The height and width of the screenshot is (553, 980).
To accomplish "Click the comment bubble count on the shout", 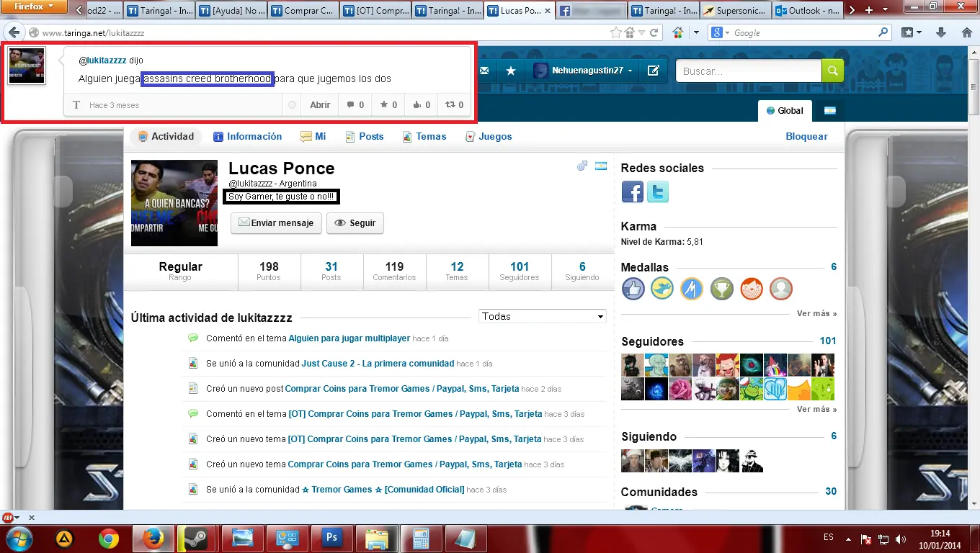I will point(355,105).
